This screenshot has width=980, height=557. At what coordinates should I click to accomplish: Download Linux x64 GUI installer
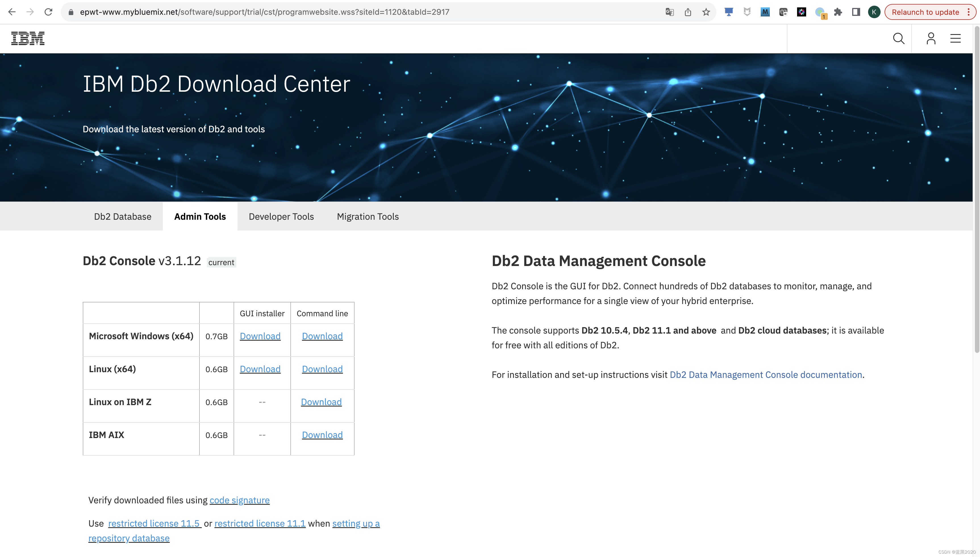pyautogui.click(x=260, y=369)
